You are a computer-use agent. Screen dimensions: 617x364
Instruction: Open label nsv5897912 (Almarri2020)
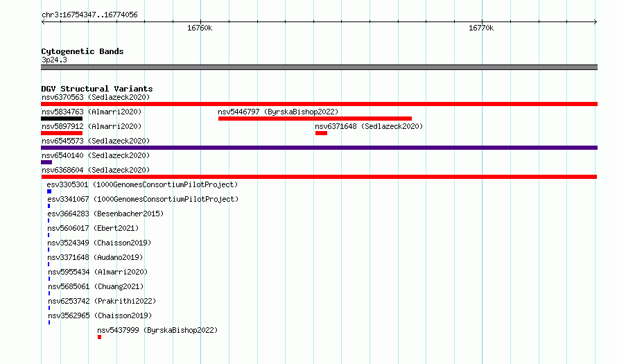point(92,126)
